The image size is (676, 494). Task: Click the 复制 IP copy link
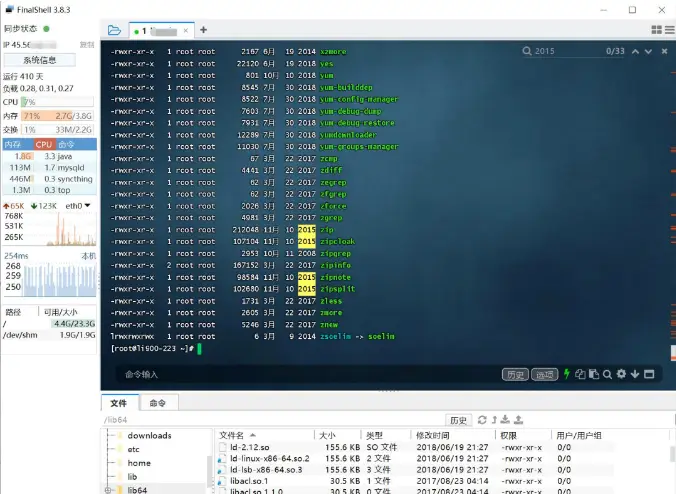(87, 45)
